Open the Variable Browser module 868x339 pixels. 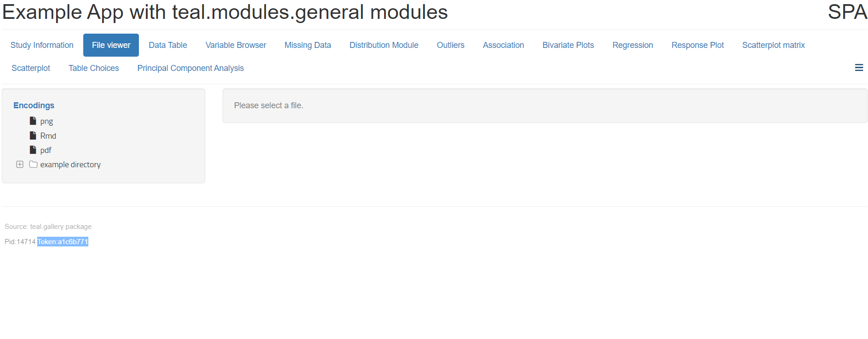pos(236,45)
